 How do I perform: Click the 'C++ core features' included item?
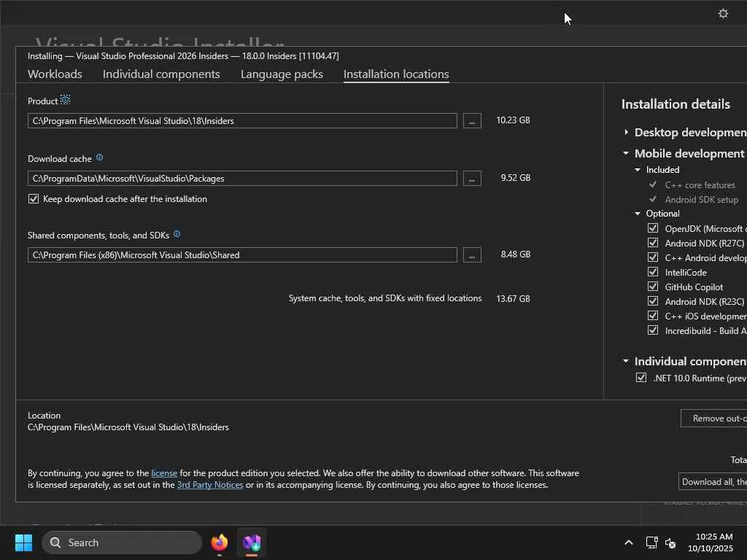point(700,184)
